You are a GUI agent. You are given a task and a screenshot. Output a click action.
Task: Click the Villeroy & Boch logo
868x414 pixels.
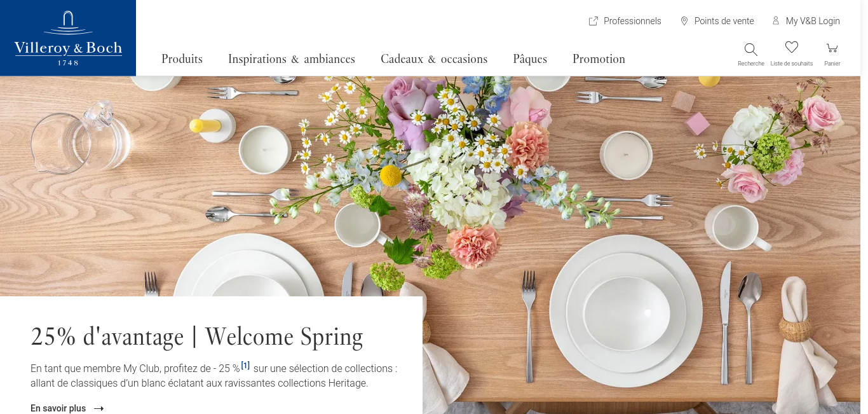[x=68, y=38]
